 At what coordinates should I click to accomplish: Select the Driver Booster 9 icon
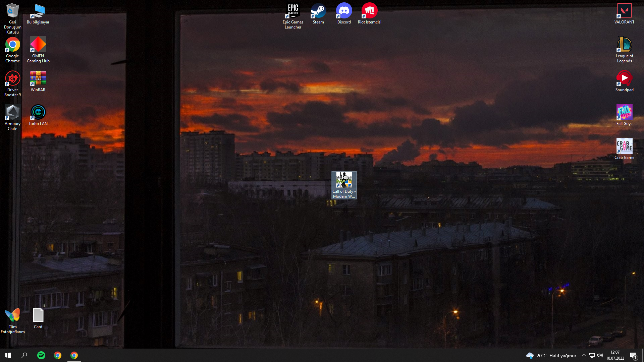(12, 79)
